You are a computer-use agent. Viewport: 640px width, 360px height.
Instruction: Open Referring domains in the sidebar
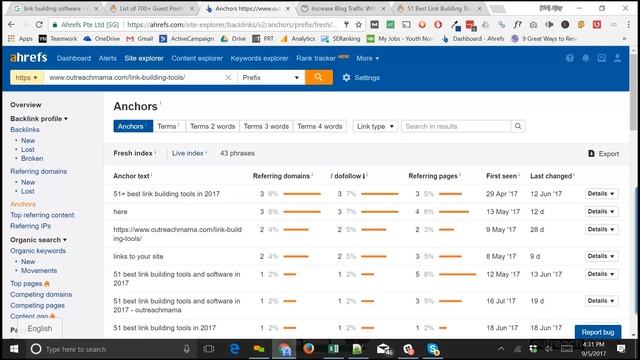tap(38, 171)
